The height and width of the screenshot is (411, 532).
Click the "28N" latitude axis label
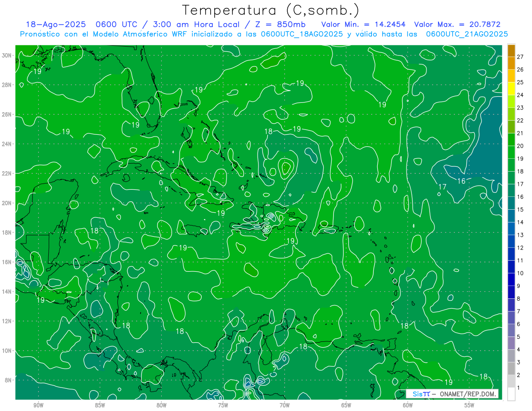click(x=8, y=85)
